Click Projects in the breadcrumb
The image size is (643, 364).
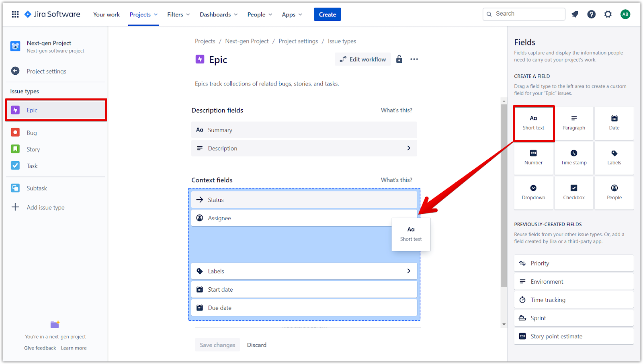pos(205,41)
